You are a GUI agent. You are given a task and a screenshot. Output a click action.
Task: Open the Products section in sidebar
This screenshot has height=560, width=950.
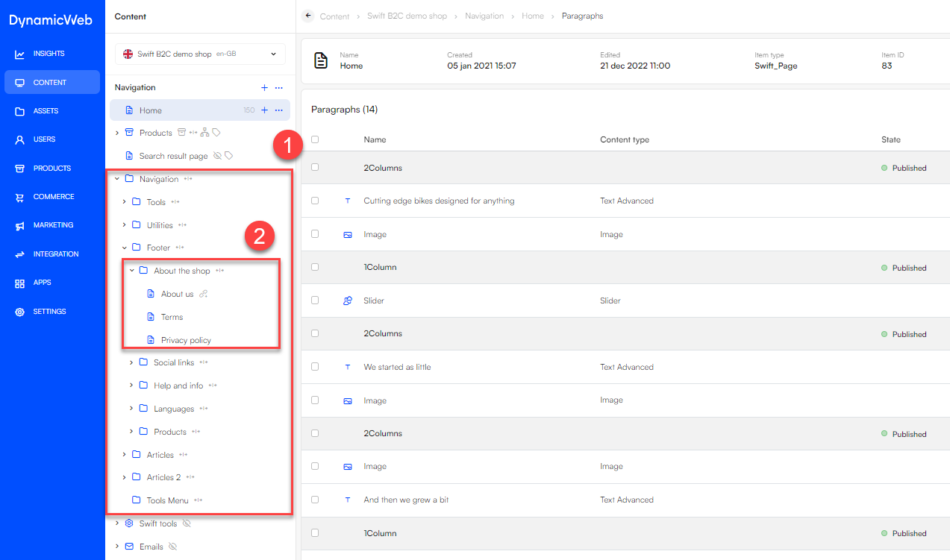[51, 169]
